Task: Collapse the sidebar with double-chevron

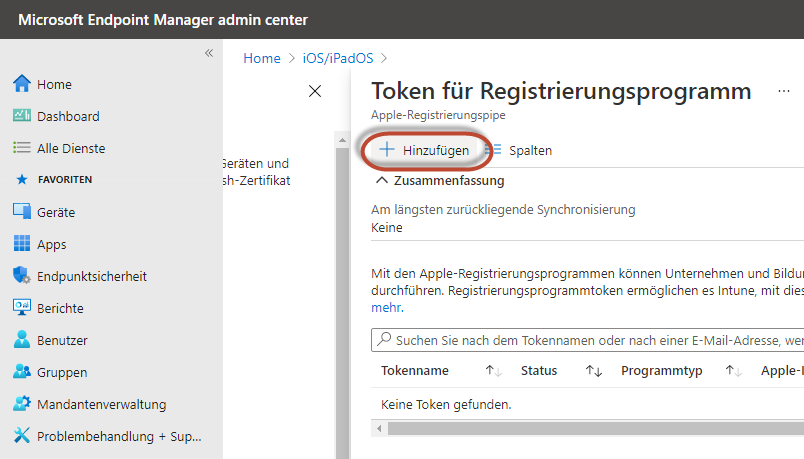Action: click(209, 53)
